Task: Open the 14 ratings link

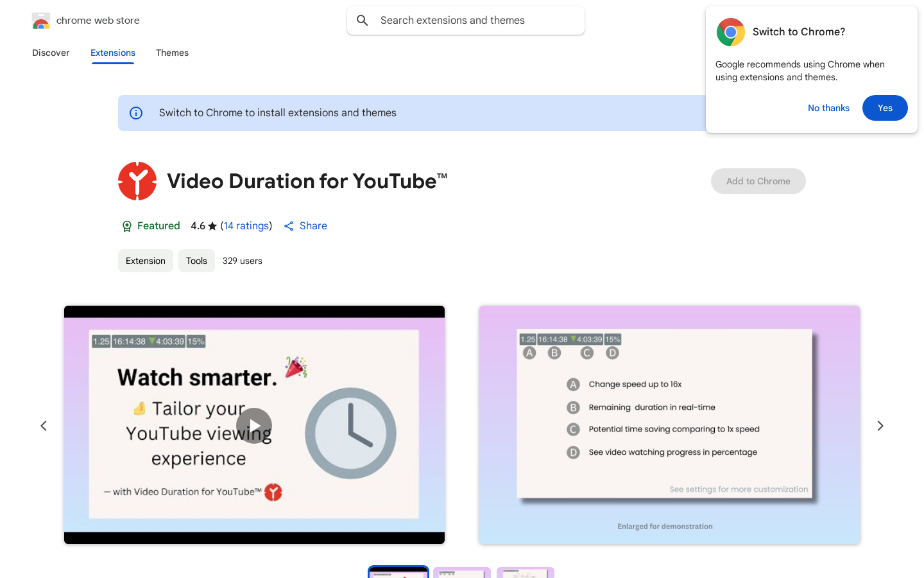Action: pos(246,226)
